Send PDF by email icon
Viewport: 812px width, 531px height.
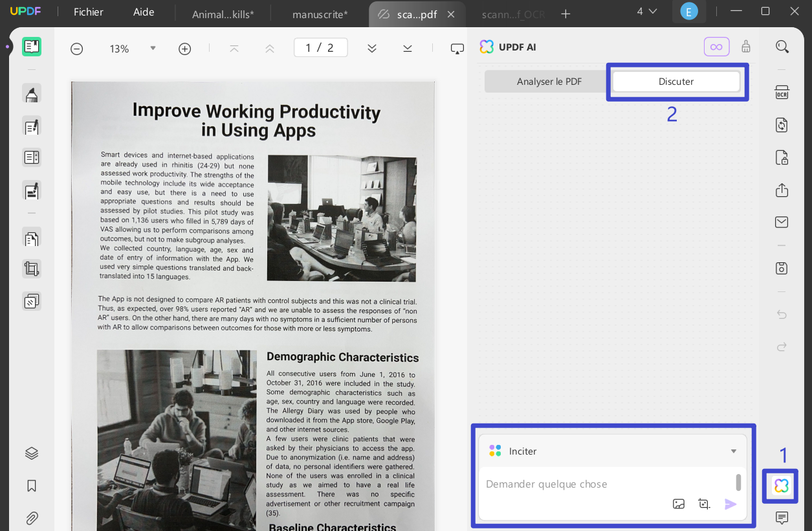pos(782,222)
